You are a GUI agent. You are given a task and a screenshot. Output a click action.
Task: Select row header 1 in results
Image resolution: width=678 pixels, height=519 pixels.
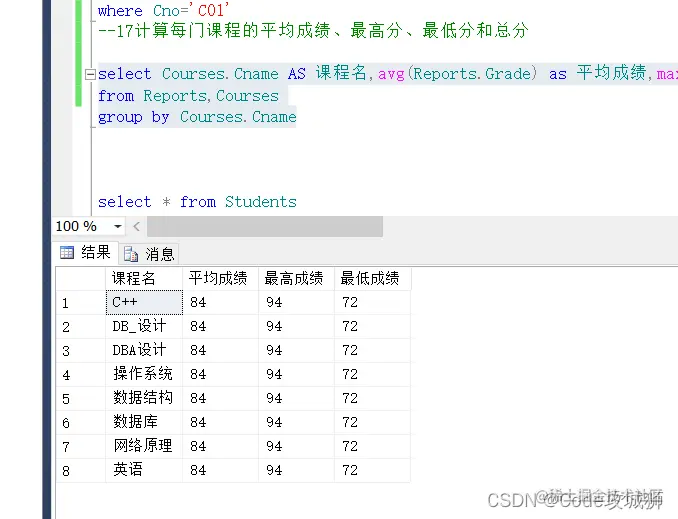click(x=81, y=303)
